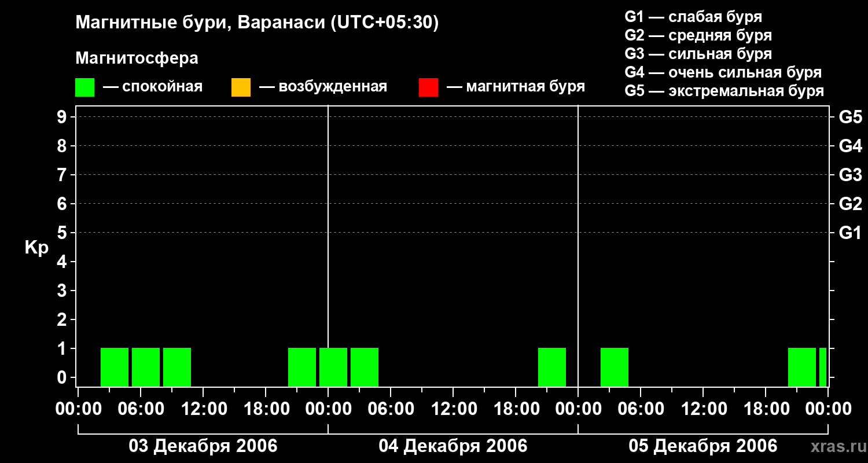
Task: Click the 06:00 time label of 03 Декабря
Action: tap(141, 409)
